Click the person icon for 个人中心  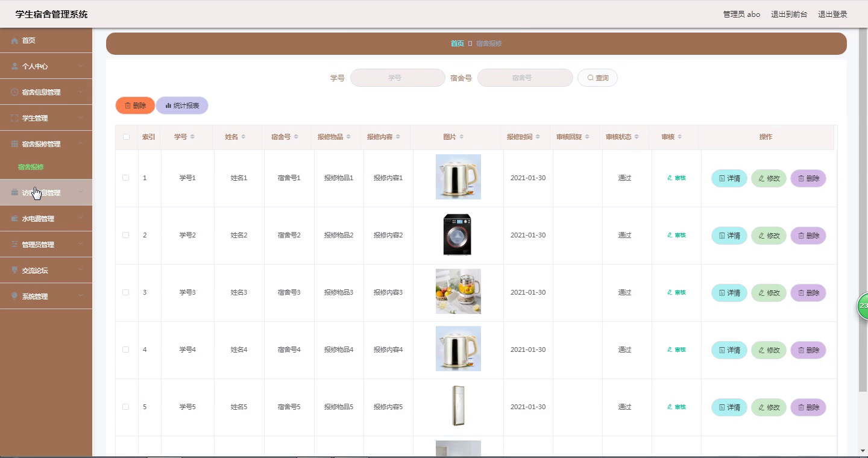click(15, 66)
